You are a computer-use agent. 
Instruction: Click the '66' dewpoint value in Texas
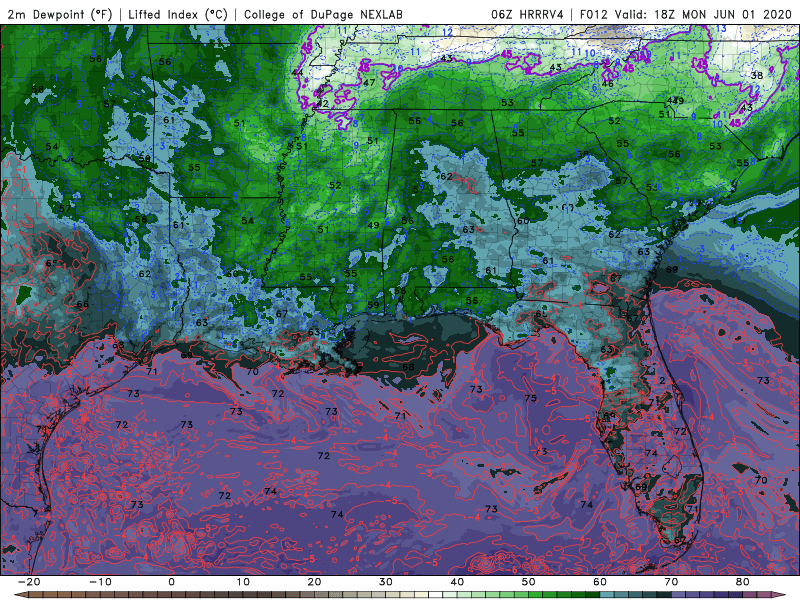[x=83, y=304]
